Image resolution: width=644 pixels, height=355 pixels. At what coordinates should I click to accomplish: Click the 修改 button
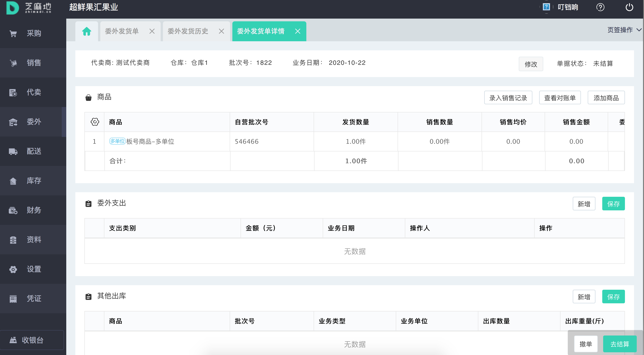click(531, 64)
